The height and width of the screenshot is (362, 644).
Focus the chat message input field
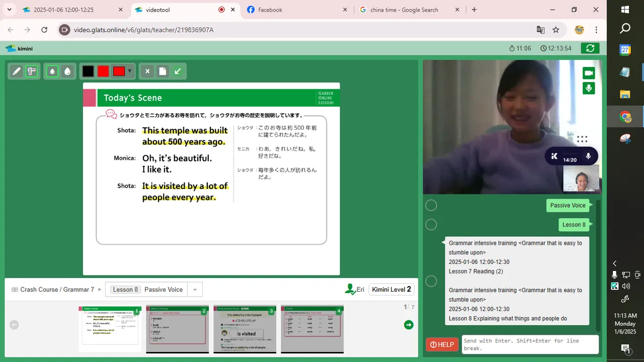tap(530, 344)
